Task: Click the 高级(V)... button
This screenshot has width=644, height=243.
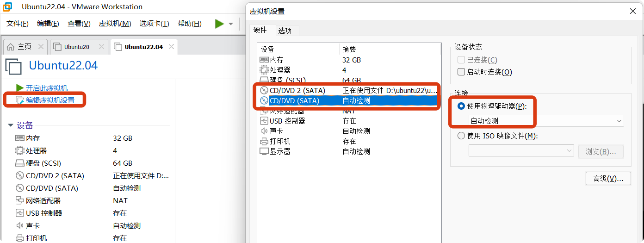Action: point(608,178)
